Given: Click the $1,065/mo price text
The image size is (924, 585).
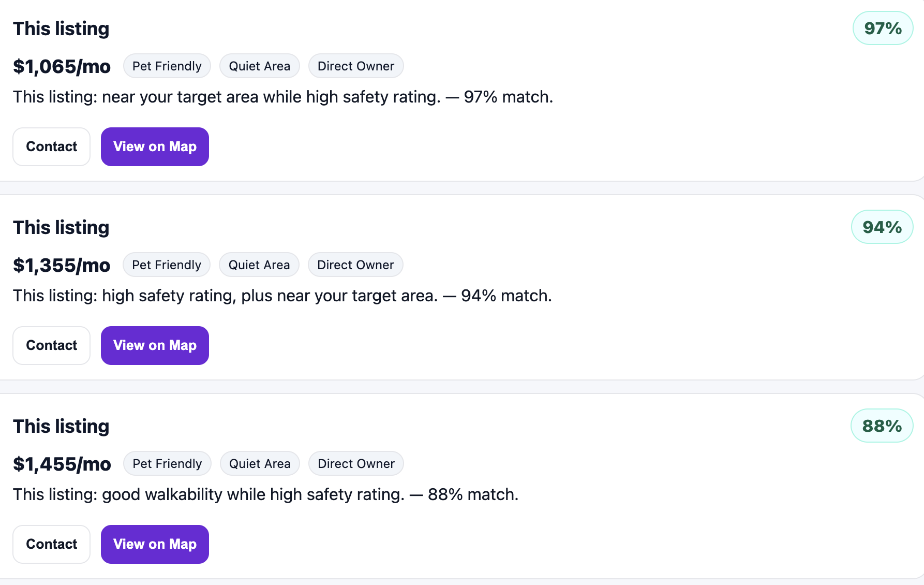Looking at the screenshot, I should point(62,67).
